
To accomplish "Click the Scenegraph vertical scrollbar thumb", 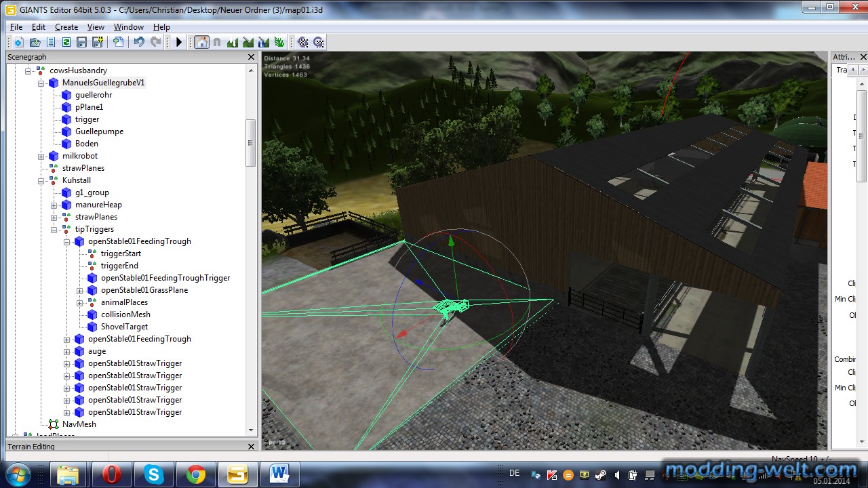I will click(251, 143).
